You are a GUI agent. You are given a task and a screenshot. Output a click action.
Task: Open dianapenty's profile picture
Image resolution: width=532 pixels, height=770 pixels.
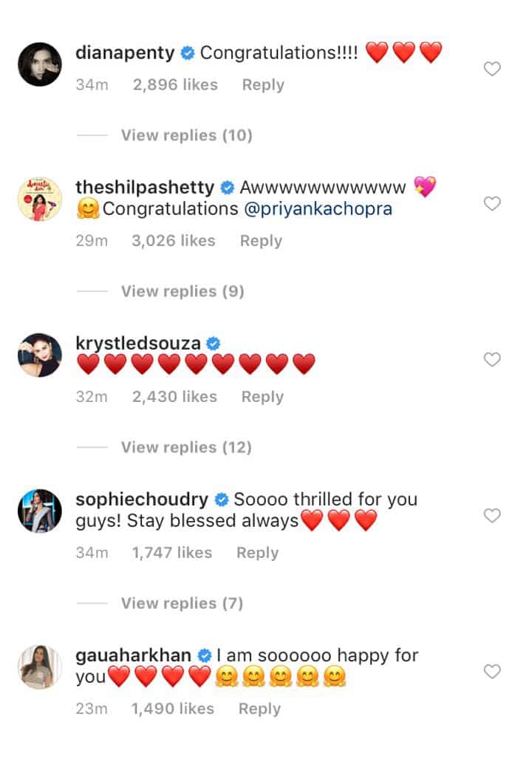coord(40,64)
